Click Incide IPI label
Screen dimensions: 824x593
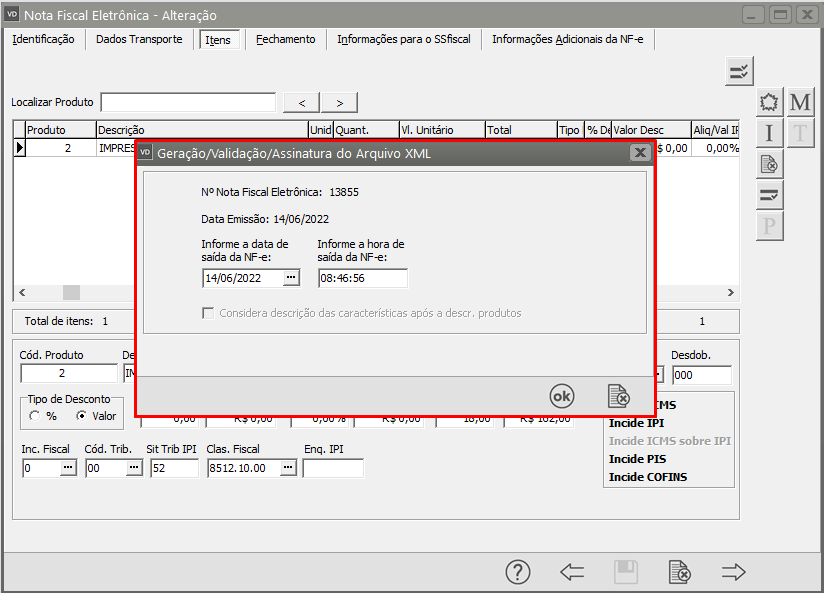click(x=636, y=423)
